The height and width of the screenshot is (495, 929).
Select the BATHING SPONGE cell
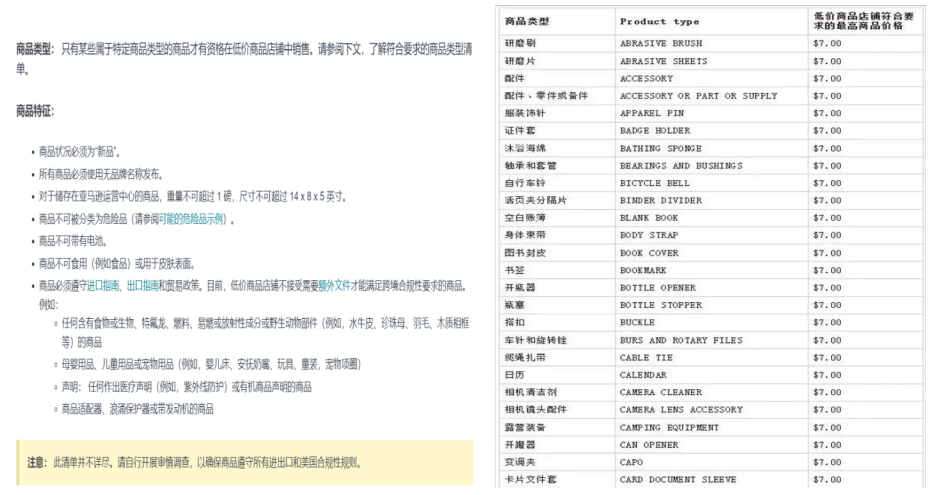[712, 148]
